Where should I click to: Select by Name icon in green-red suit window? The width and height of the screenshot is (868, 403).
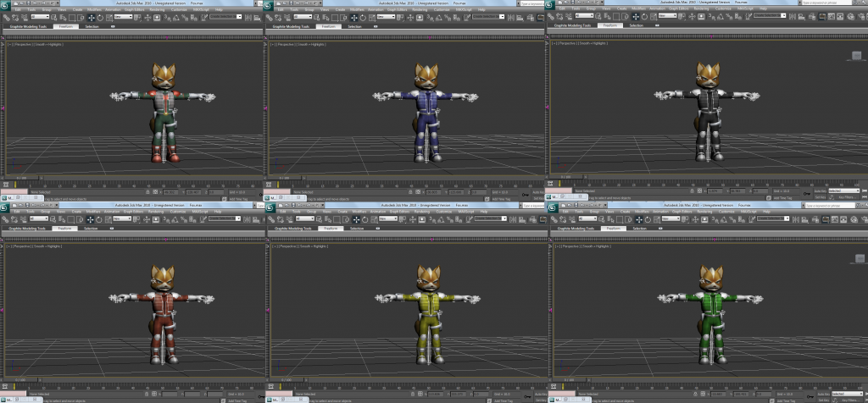(63, 17)
